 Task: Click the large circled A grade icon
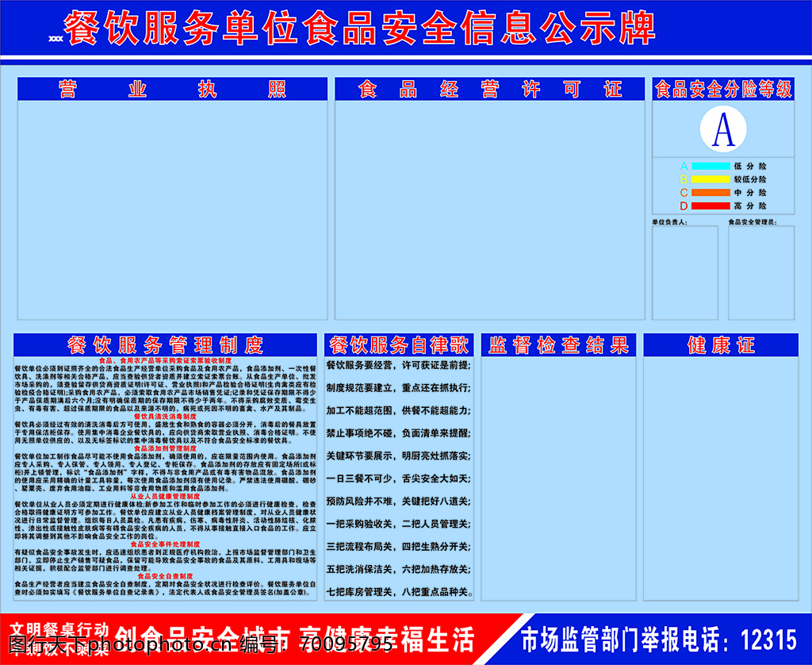click(723, 130)
